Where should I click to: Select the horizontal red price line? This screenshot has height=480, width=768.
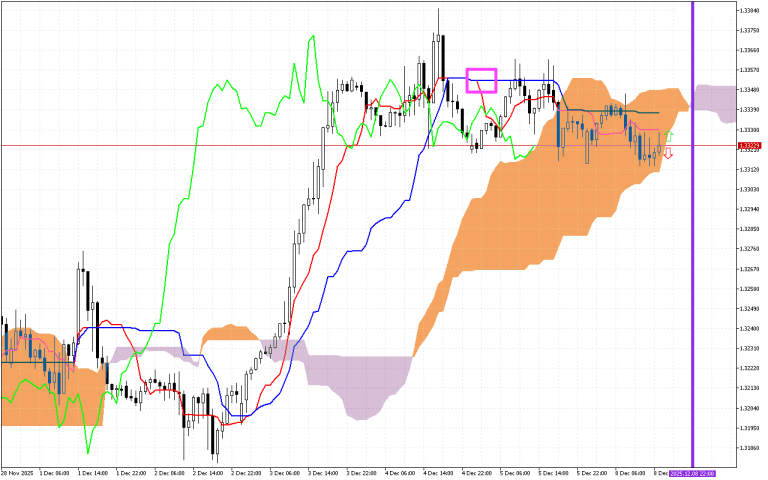368,145
